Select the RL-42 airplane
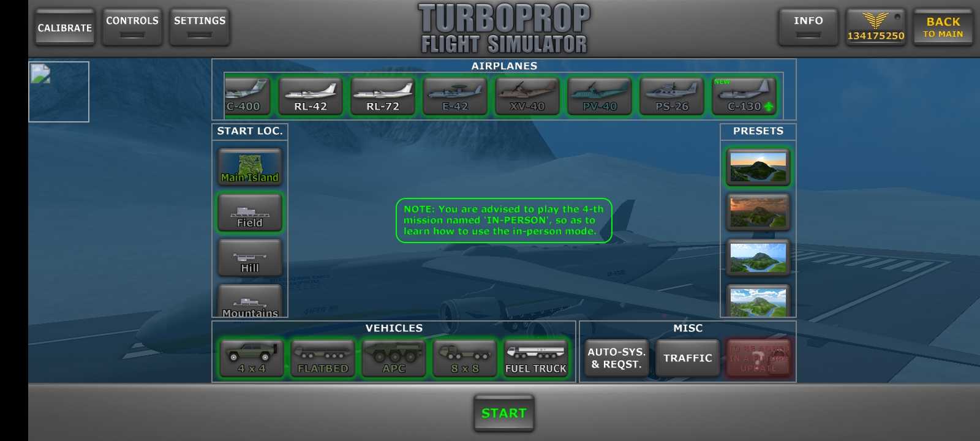The width and height of the screenshot is (980, 441). pyautogui.click(x=311, y=96)
